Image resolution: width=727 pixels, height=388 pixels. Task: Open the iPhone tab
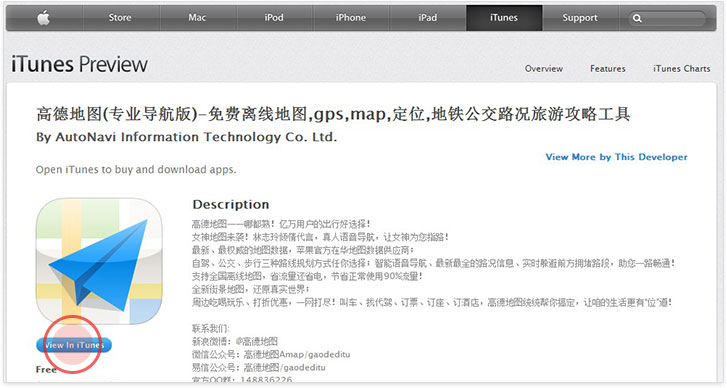(351, 18)
